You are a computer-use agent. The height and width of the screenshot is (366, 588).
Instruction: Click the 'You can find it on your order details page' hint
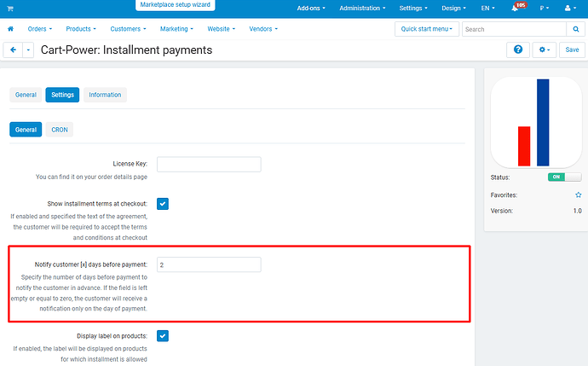coord(91,177)
